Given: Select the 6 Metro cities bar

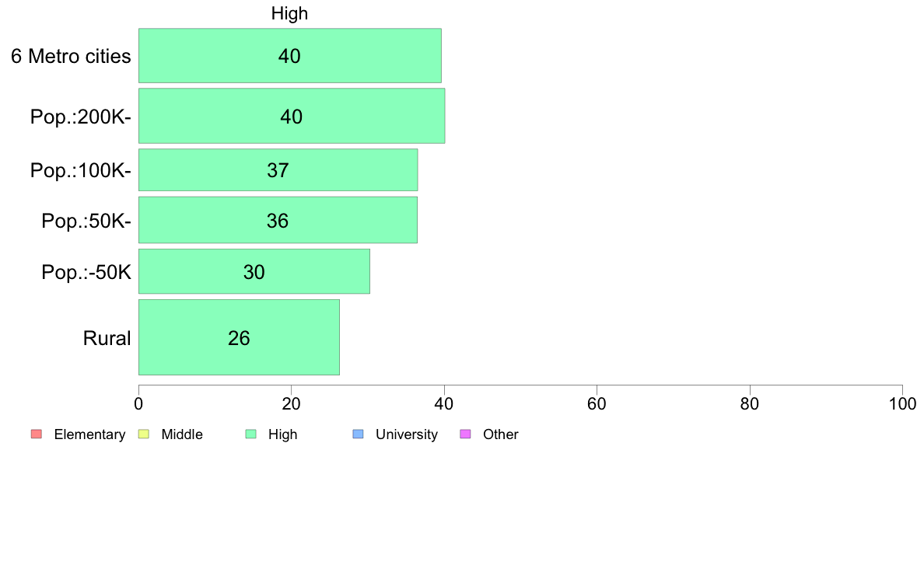Looking at the screenshot, I should (290, 55).
